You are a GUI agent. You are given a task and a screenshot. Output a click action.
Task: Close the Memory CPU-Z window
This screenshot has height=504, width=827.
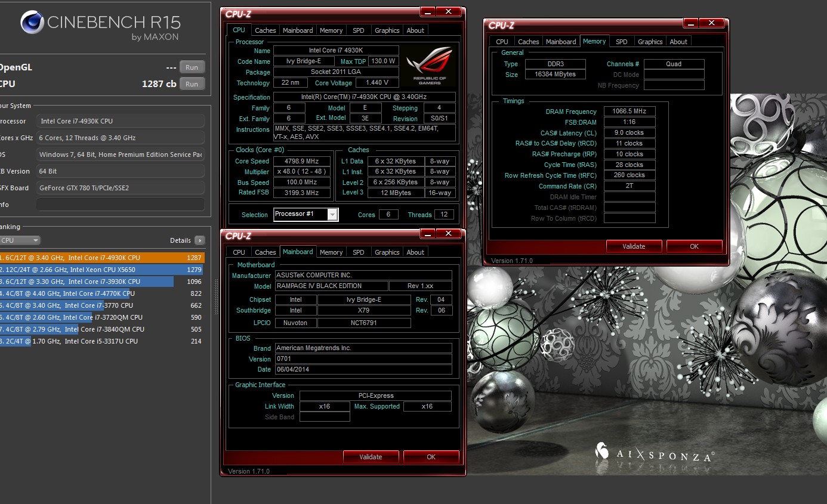pos(711,23)
